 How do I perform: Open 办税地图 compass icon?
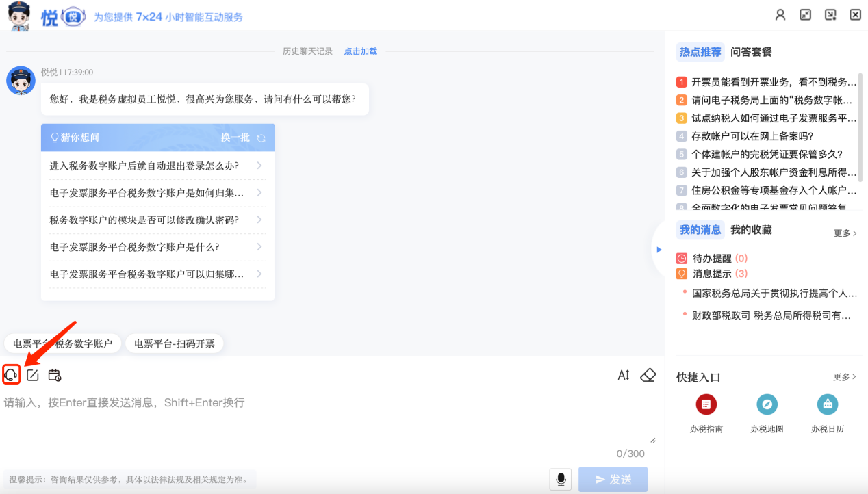pos(767,404)
